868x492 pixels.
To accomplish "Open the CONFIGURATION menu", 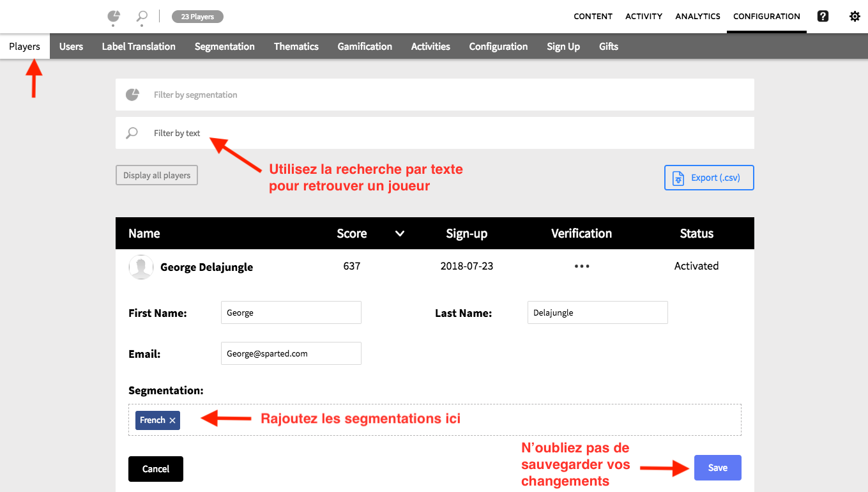I will [x=766, y=17].
